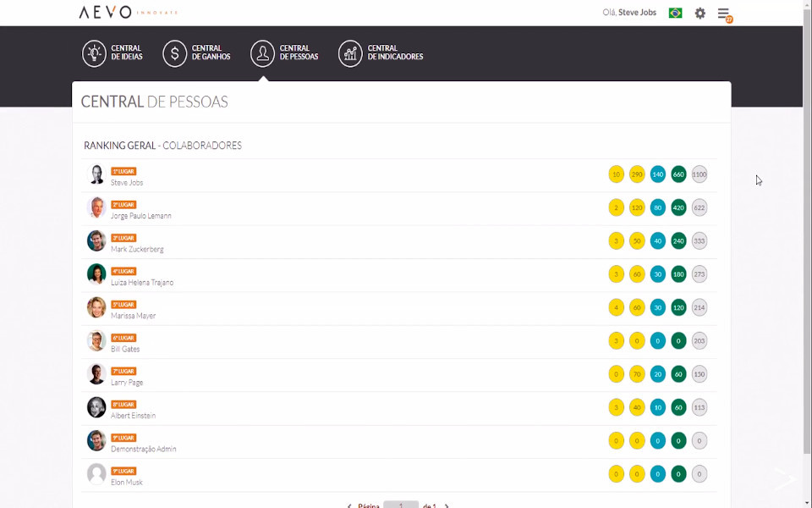This screenshot has width=812, height=508.
Task: Click Albert Einstein gray 113 circle
Action: 700,407
